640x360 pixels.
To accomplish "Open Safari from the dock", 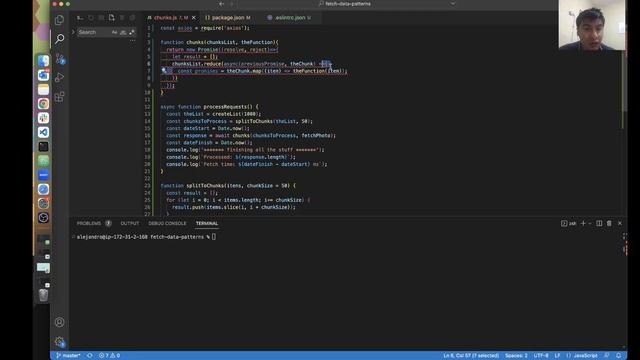I will pos(43,189).
